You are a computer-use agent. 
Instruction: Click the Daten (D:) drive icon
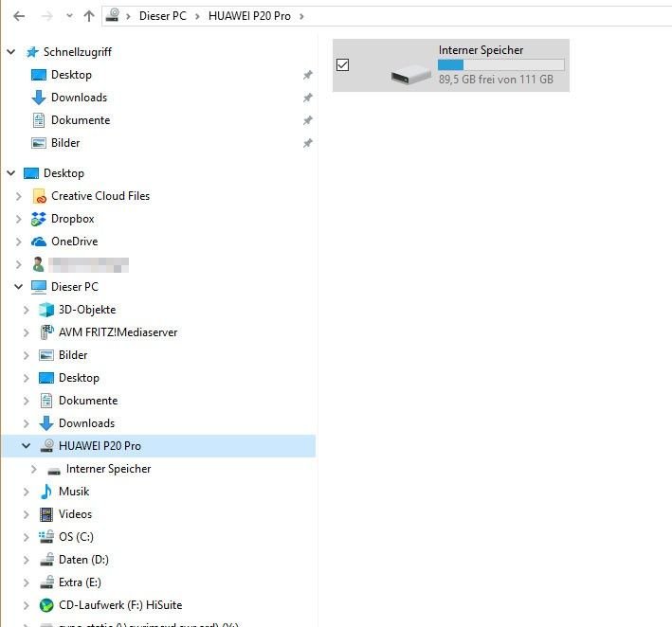[46, 560]
